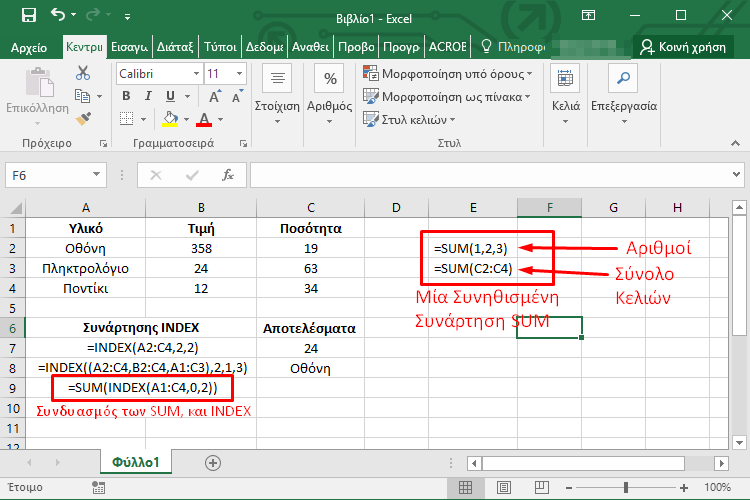Select the row 9 header
This screenshot has height=500, width=750.
pyautogui.click(x=12, y=388)
